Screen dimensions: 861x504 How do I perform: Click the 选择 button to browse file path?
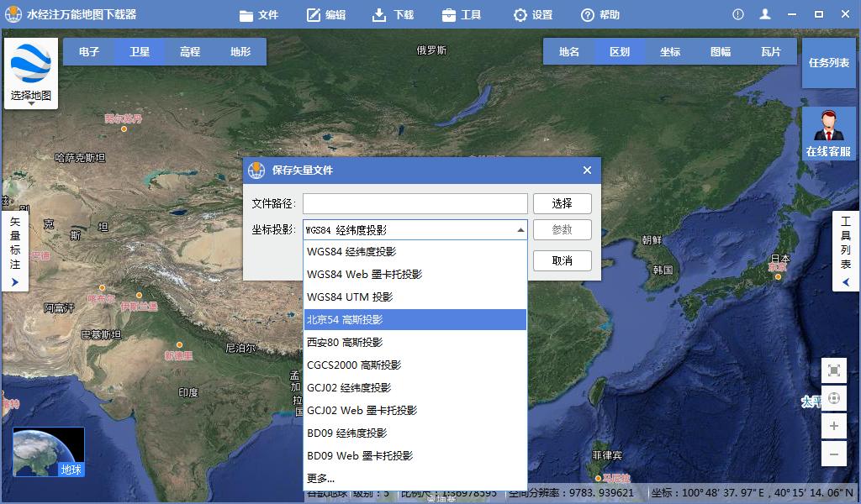tap(562, 203)
